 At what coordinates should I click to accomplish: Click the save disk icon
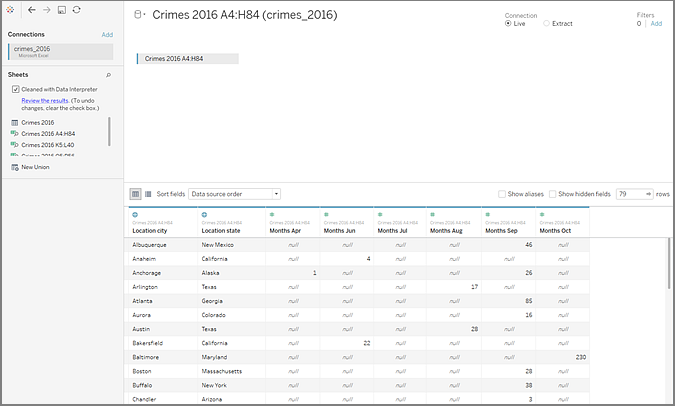(62, 9)
